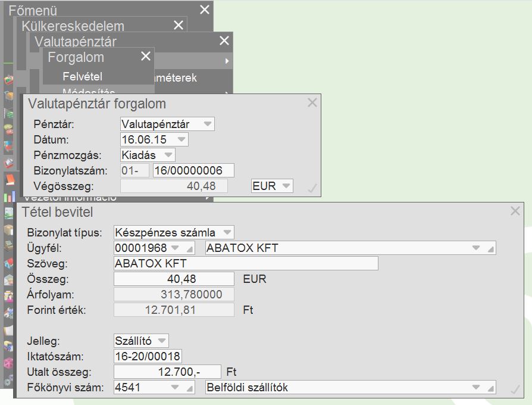The height and width of the screenshot is (405, 532).
Task: Click corner triangle next to Ügyfél code 00001968
Action: click(190, 250)
